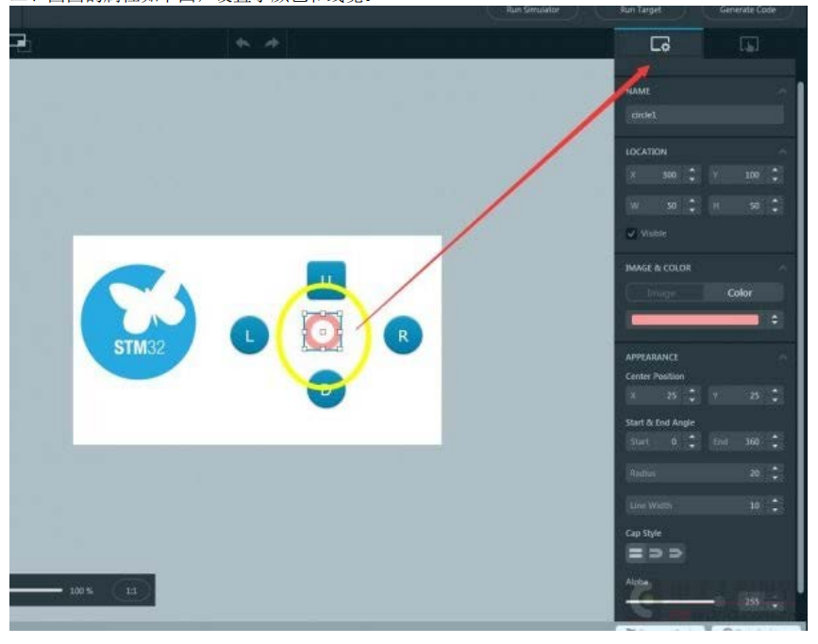Click the undo arrow icon

tap(242, 42)
